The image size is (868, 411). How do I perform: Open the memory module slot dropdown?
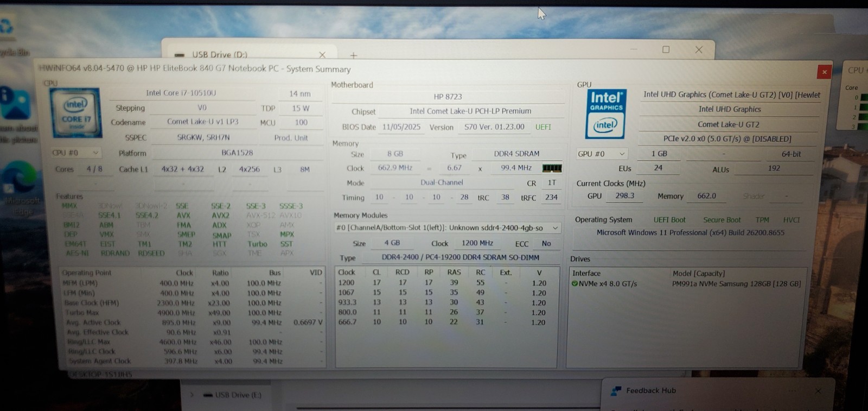point(447,228)
